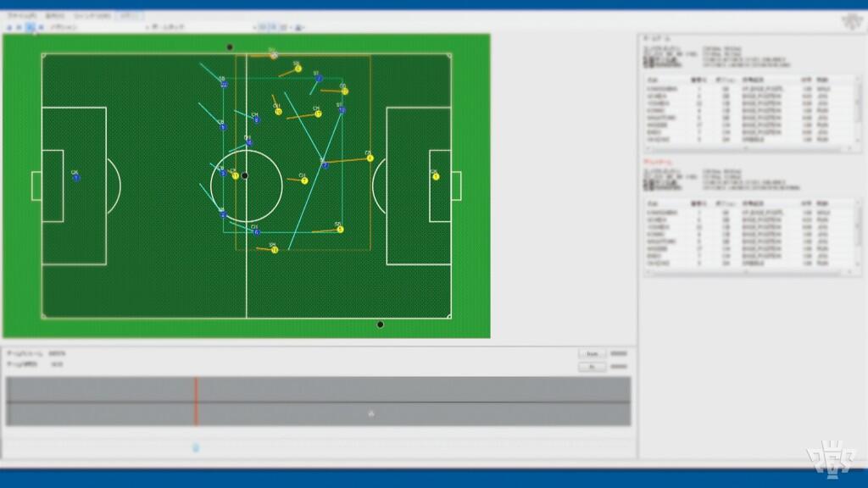Click the first icon in the toolbar
868x488 pixels.
click(8, 27)
